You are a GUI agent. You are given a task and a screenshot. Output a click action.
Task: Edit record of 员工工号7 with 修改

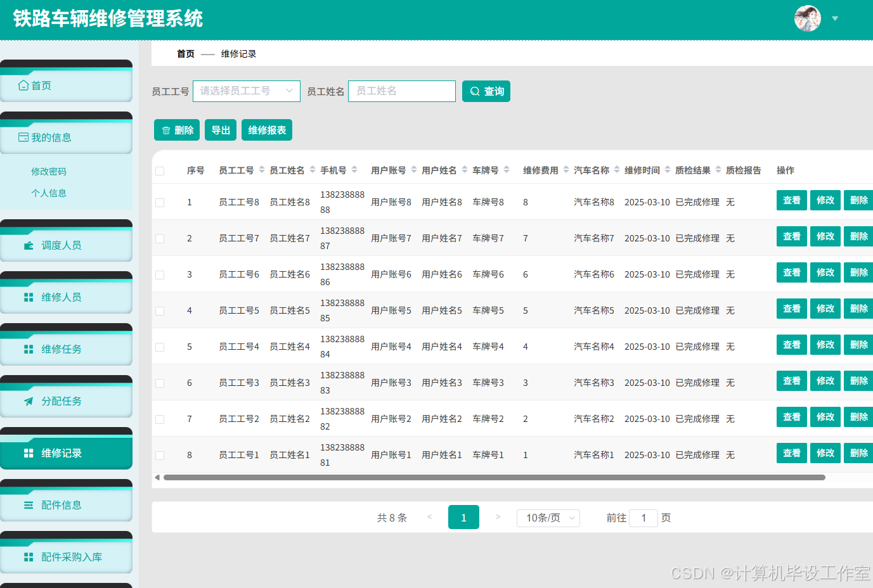[x=825, y=236]
